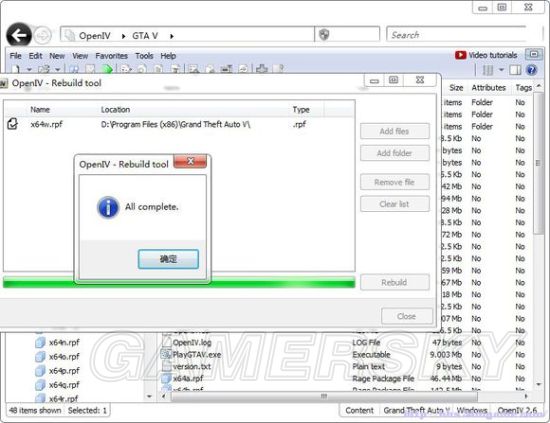
Task: Click the green arrow toolbar icon
Action: tap(107, 69)
